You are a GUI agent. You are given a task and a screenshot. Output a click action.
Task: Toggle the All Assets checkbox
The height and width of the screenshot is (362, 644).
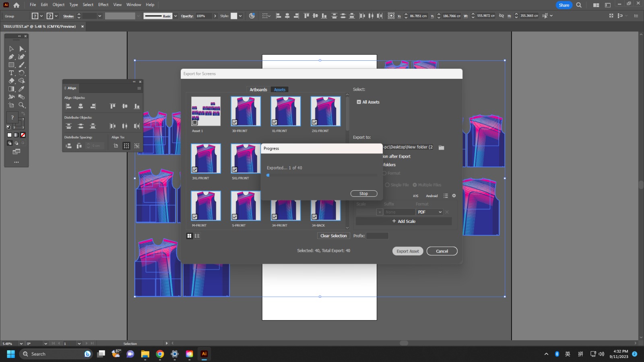point(359,102)
